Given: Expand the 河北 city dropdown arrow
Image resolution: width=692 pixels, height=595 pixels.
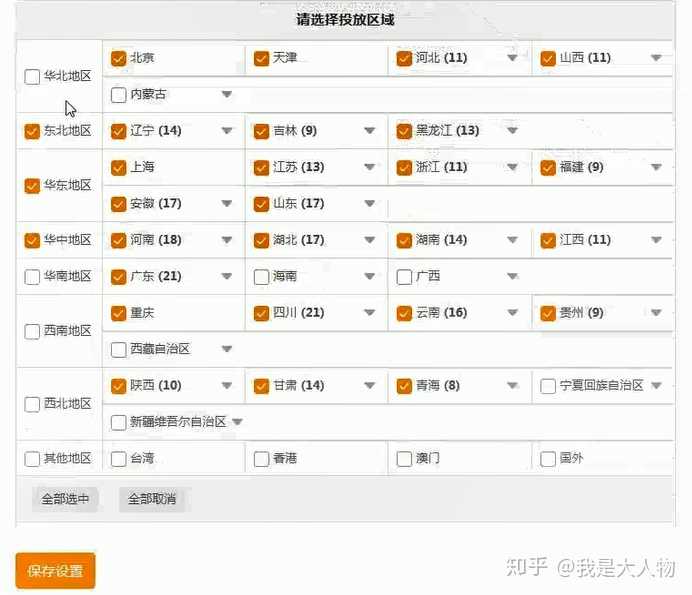Looking at the screenshot, I should pos(512,58).
